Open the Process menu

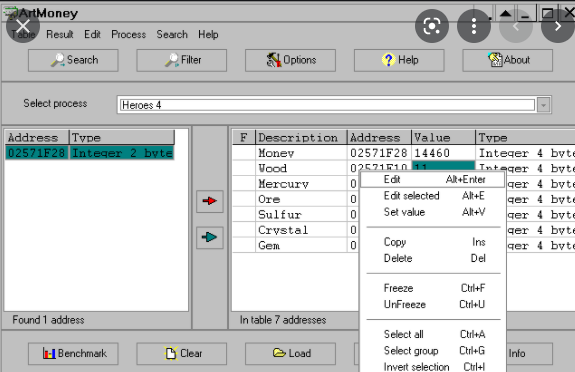(x=128, y=34)
